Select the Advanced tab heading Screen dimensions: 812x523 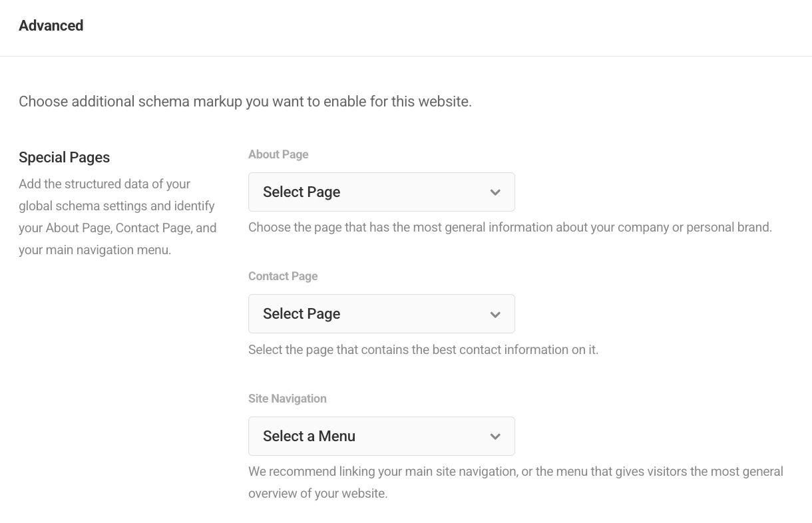[51, 25]
